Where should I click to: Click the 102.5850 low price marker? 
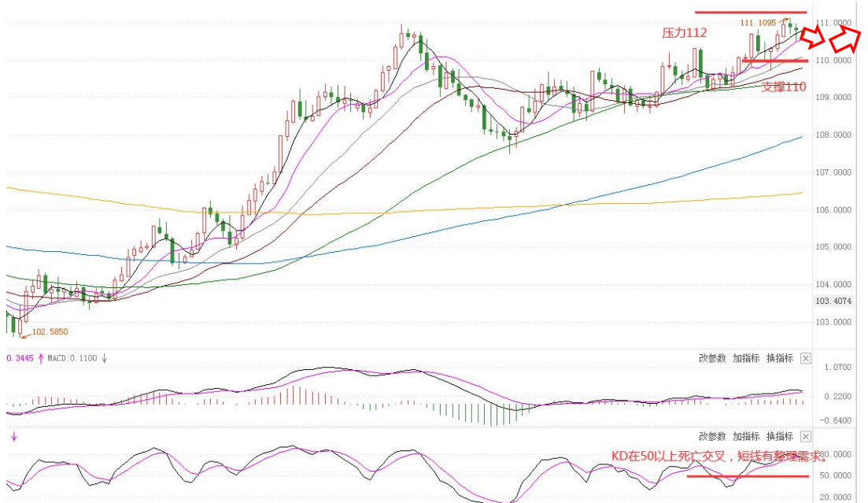[50, 332]
